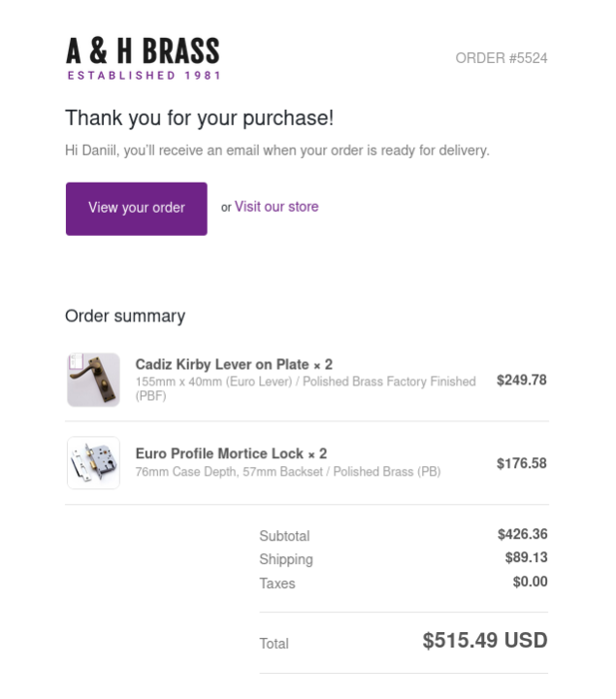
Task: Click the $176.58 item price
Action: pyautogui.click(x=522, y=463)
